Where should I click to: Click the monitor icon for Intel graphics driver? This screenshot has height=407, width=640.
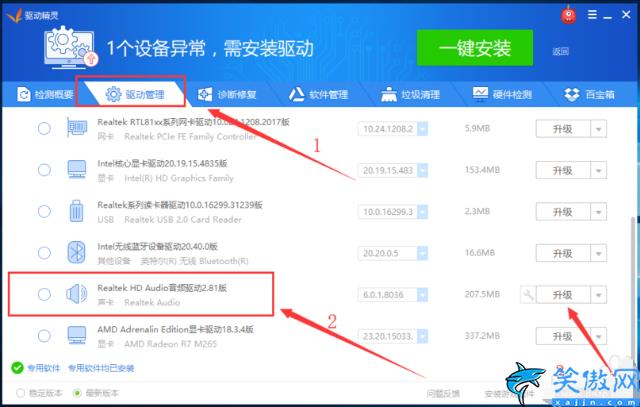(x=76, y=169)
